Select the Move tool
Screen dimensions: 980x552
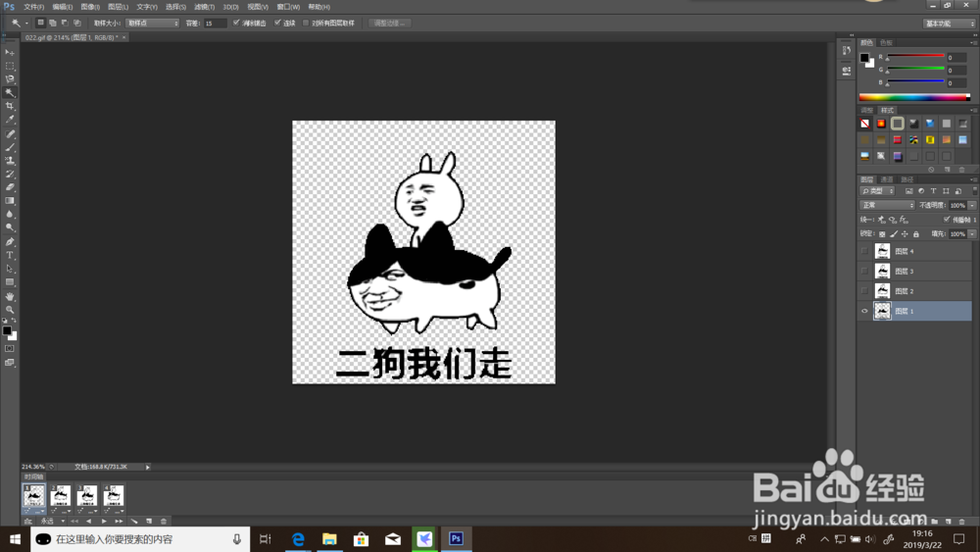click(x=10, y=53)
